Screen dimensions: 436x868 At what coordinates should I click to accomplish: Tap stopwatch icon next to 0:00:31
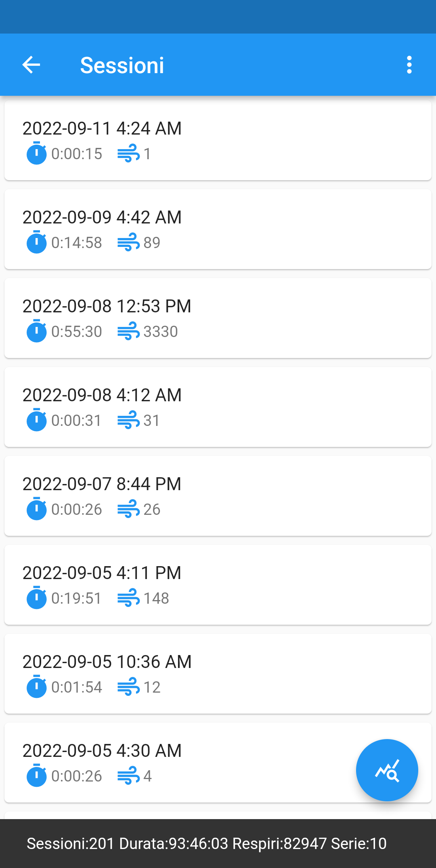36,420
